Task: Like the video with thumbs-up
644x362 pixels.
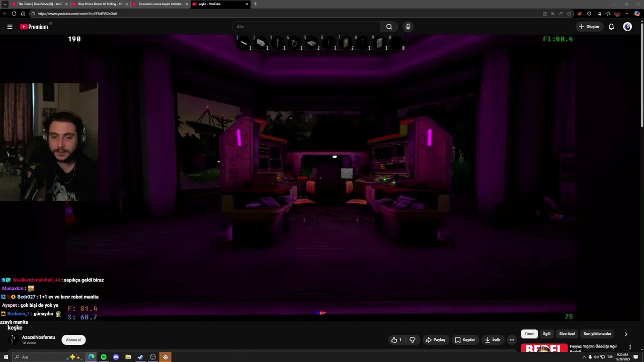Action: click(x=396, y=340)
